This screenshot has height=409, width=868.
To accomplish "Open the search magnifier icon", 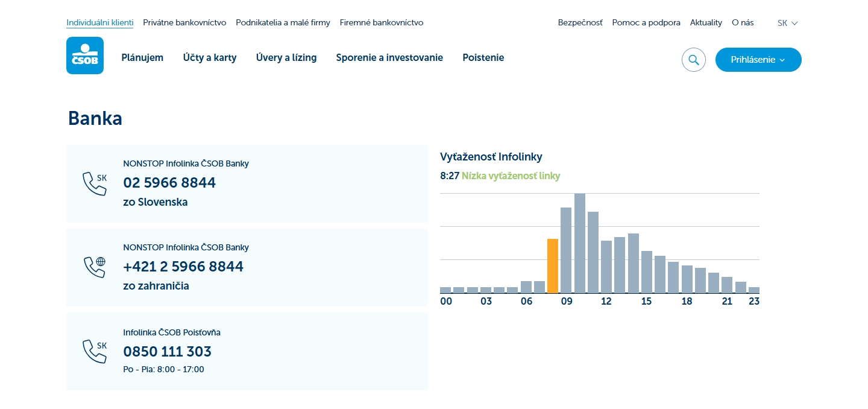I will pos(693,60).
